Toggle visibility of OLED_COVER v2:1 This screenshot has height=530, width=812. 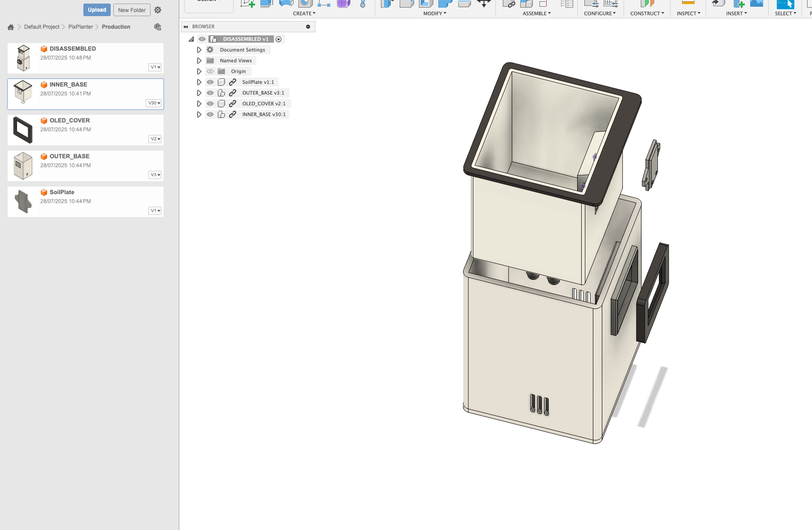(x=210, y=104)
